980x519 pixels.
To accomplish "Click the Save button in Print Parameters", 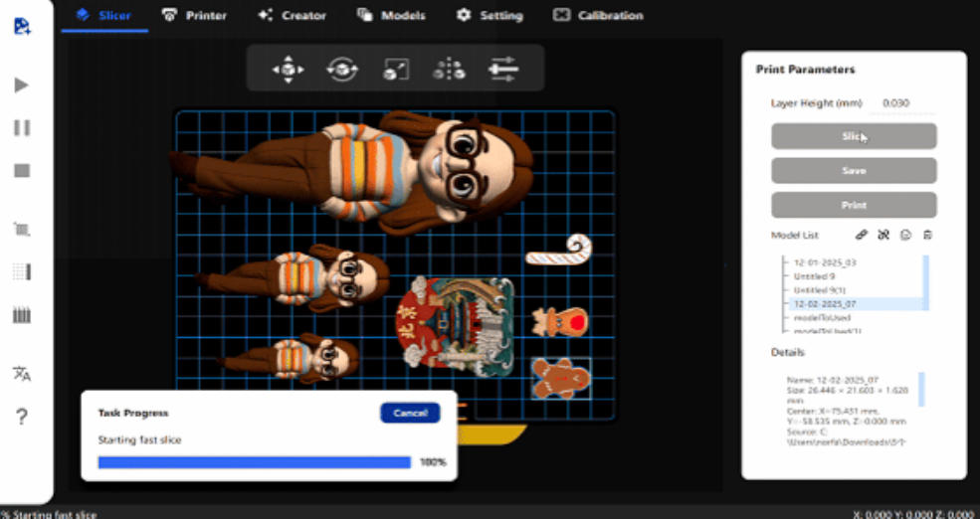I will (854, 171).
